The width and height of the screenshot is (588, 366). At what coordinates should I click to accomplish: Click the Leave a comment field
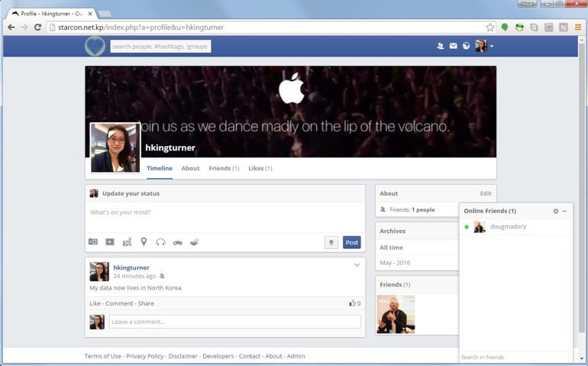[234, 322]
